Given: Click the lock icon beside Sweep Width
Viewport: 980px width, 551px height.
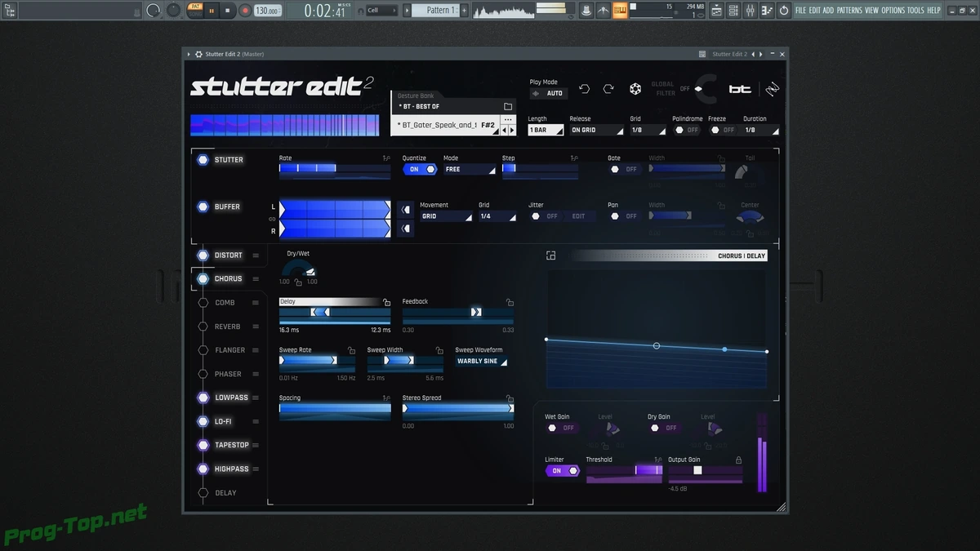Looking at the screenshot, I should click(439, 350).
